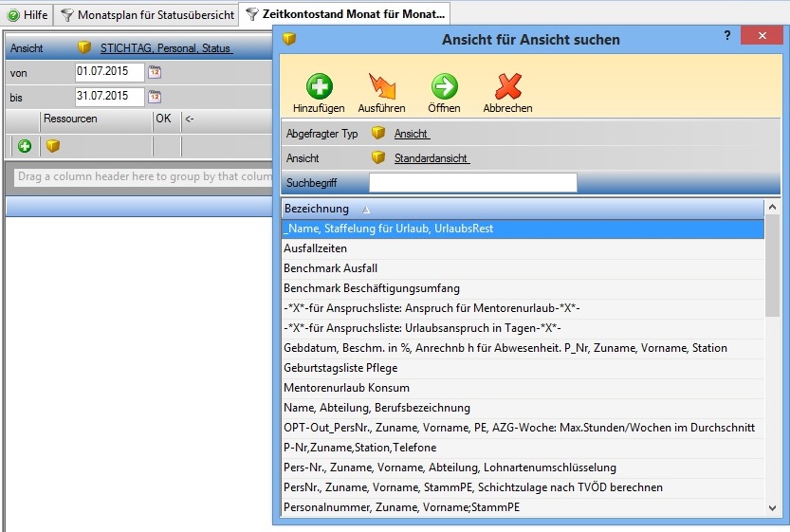This screenshot has height=532, width=790.
Task: Switch to Monatsplan für Statusübersicht tab
Action: coord(147,15)
